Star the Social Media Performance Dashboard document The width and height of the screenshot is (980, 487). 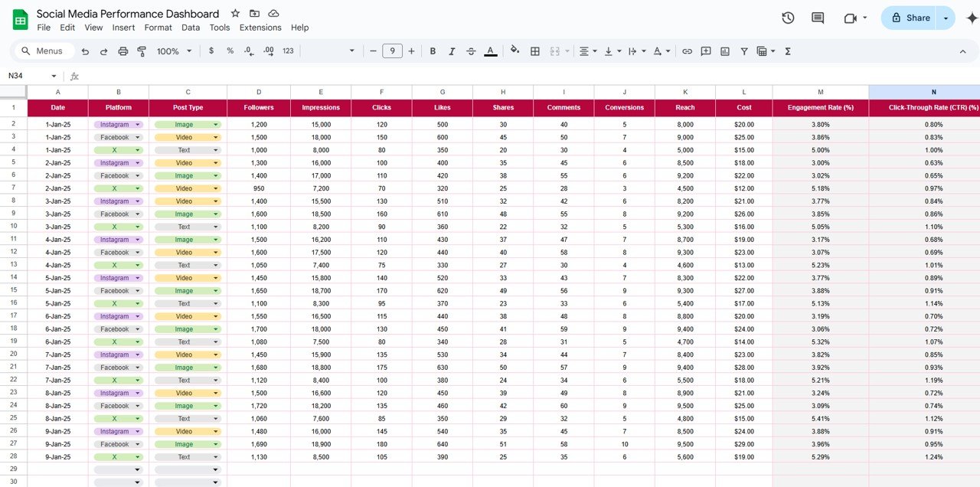coord(235,14)
